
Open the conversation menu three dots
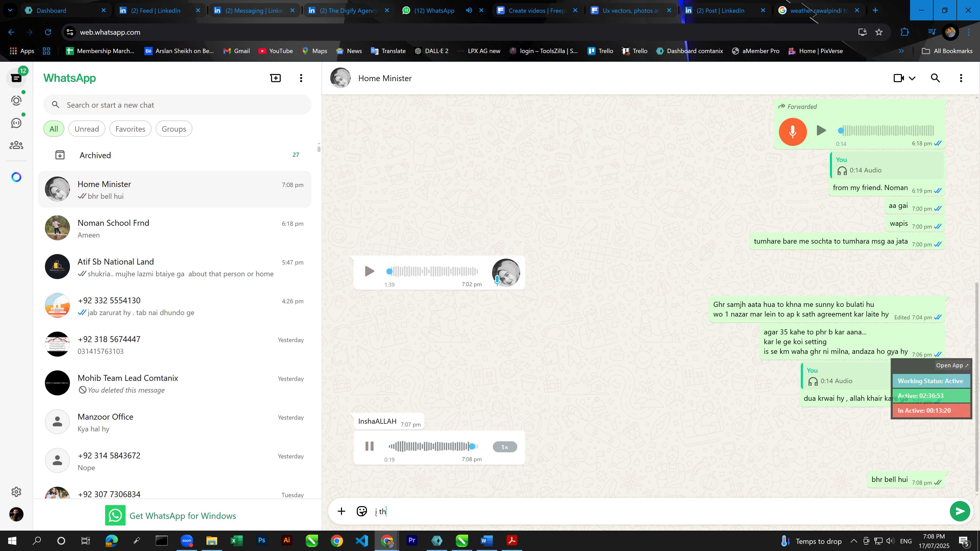coord(961,78)
